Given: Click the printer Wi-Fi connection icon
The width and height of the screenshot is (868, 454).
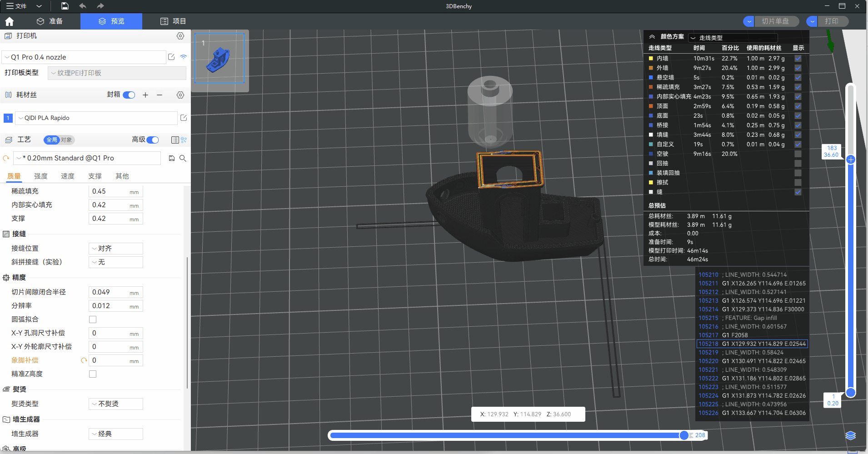Looking at the screenshot, I should (x=184, y=57).
